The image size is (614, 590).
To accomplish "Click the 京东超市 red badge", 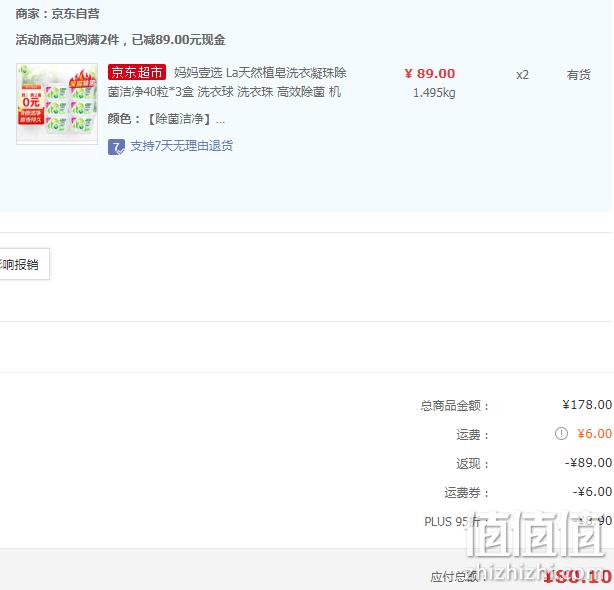I will coord(137,72).
